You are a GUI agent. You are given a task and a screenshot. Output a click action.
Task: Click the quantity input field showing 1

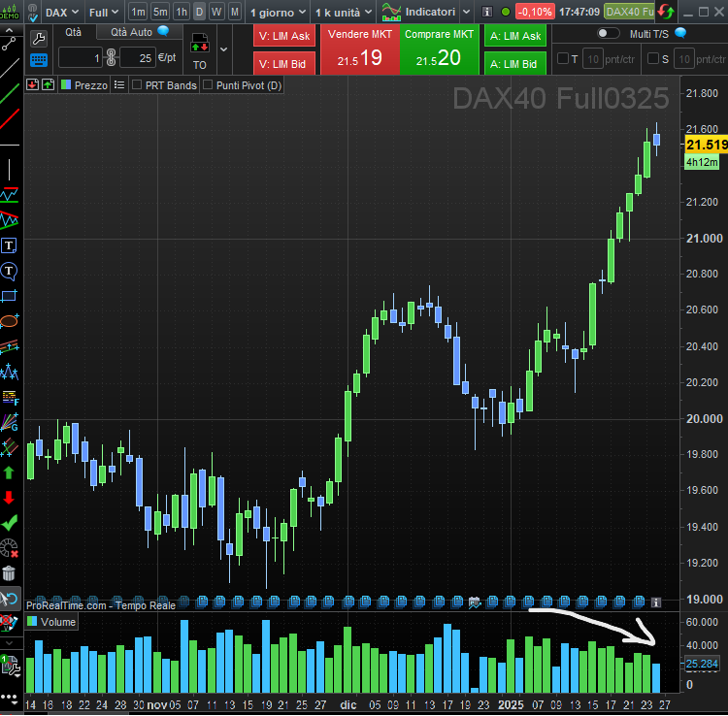tap(80, 57)
